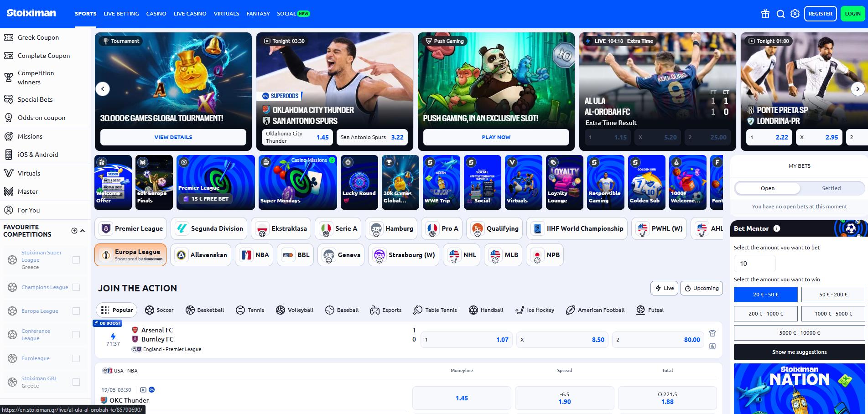The width and height of the screenshot is (868, 414).
Task: Bet on Oklahoma City Thunder at 1.45 in banner
Action: (297, 137)
